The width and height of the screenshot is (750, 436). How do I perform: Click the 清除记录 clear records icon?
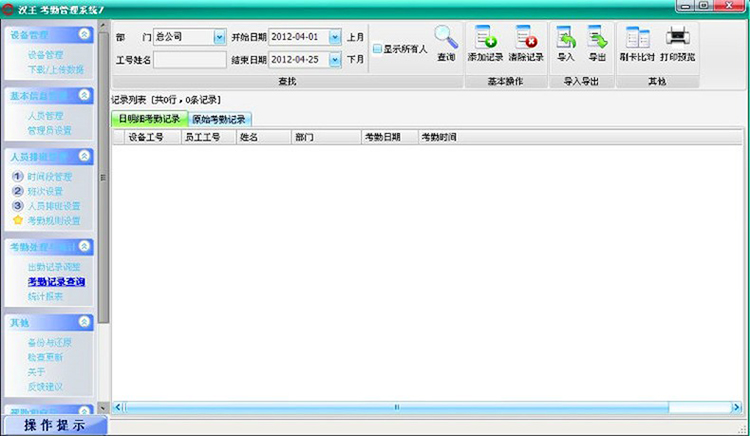pyautogui.click(x=526, y=37)
